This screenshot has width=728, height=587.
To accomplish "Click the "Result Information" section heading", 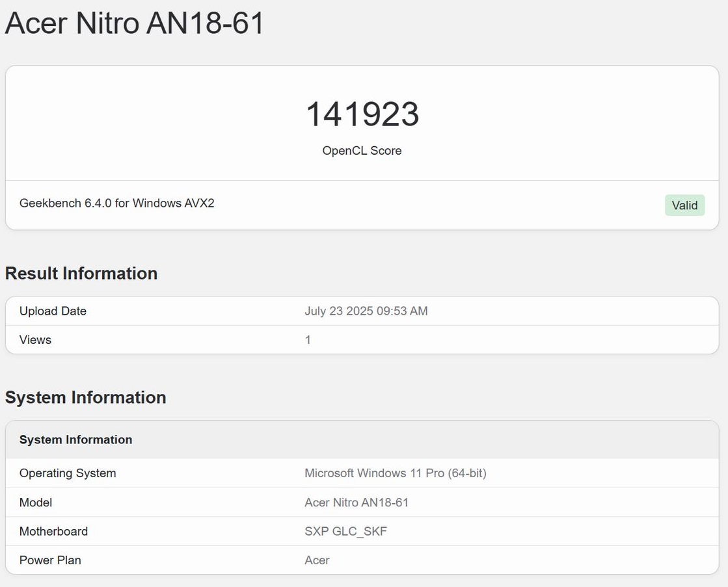I will [x=81, y=273].
